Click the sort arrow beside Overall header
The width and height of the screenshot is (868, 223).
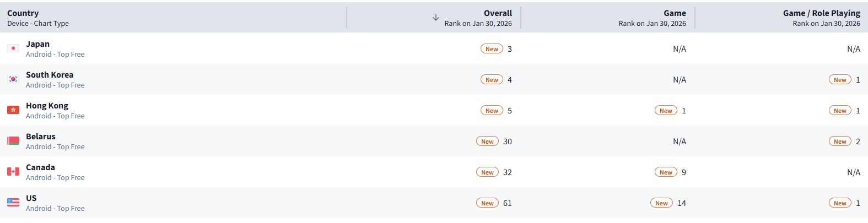click(435, 18)
